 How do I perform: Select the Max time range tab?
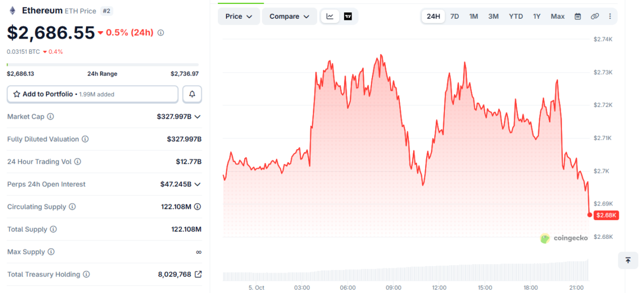tap(558, 16)
